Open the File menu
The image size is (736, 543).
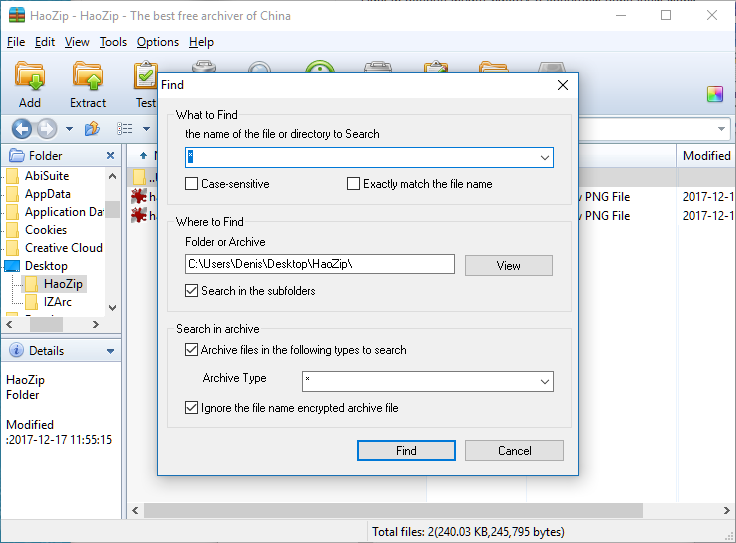(16, 42)
